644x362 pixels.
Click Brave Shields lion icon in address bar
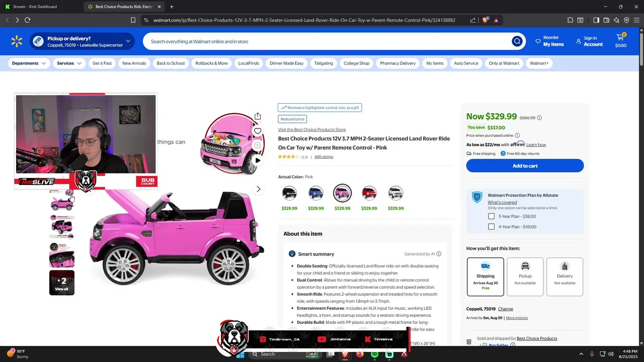click(x=485, y=20)
